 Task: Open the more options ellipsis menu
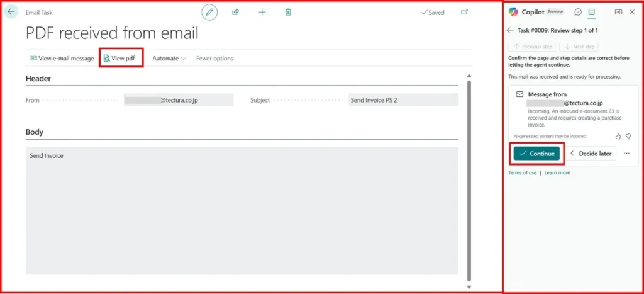(x=626, y=154)
